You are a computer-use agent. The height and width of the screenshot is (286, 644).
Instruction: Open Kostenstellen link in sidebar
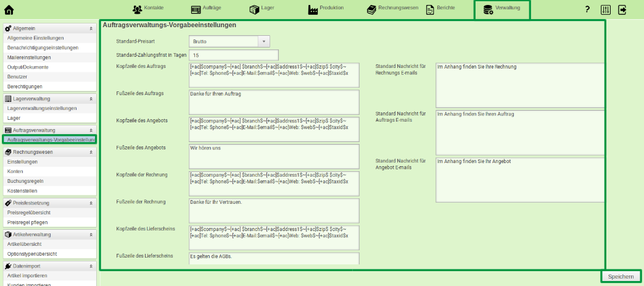(22, 191)
